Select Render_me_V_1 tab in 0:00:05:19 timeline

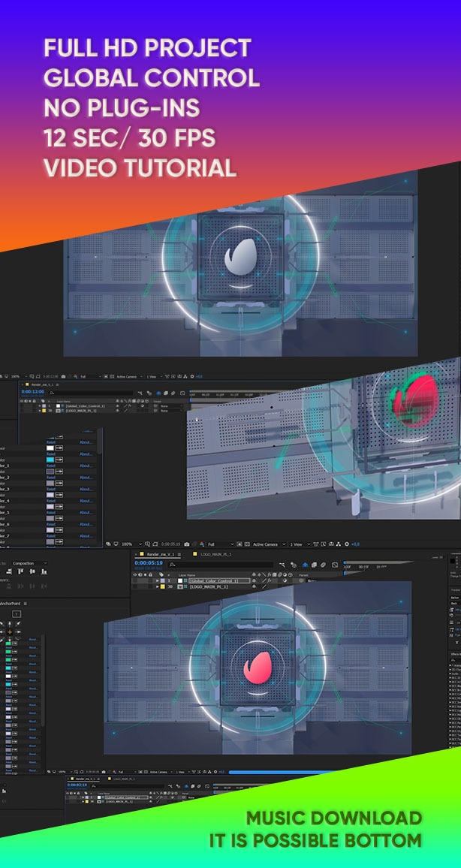click(160, 554)
